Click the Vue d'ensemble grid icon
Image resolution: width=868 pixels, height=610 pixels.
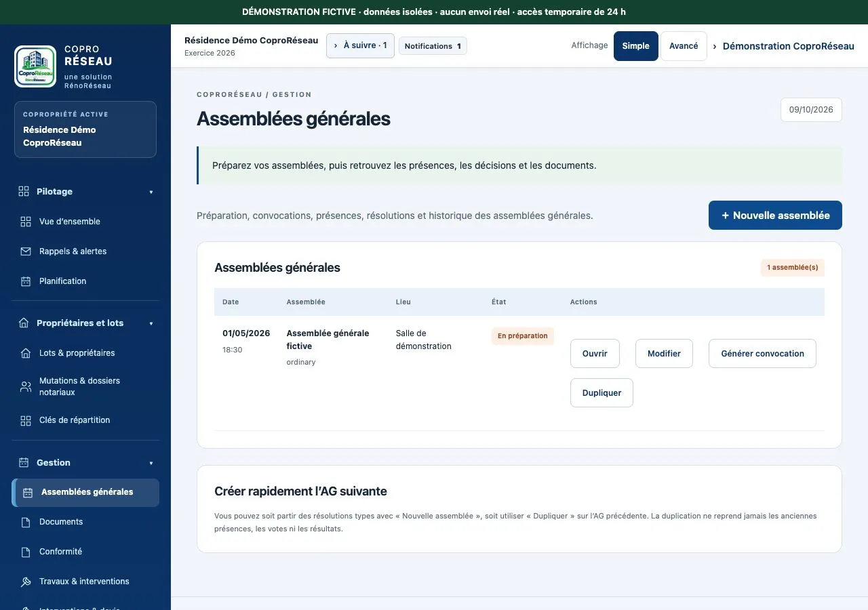tap(26, 222)
